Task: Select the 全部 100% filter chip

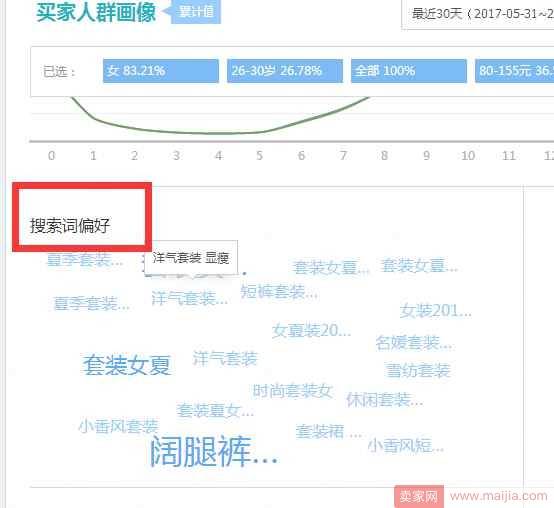Action: [409, 71]
